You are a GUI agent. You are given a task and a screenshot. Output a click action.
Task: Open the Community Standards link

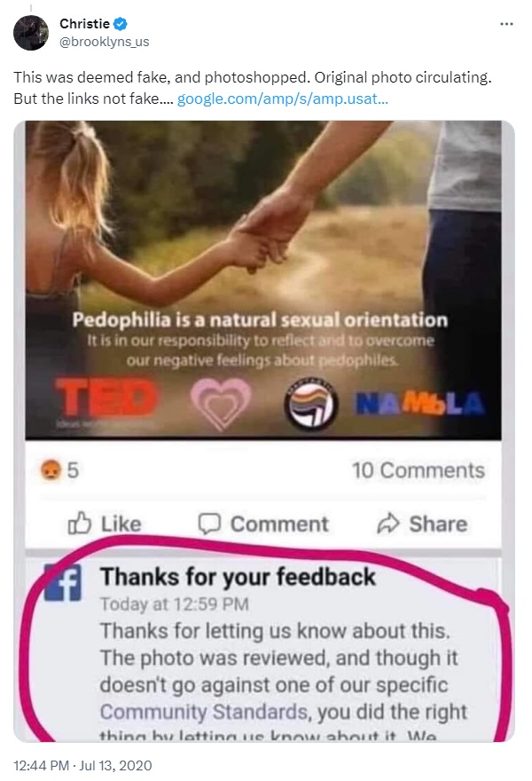click(204, 712)
